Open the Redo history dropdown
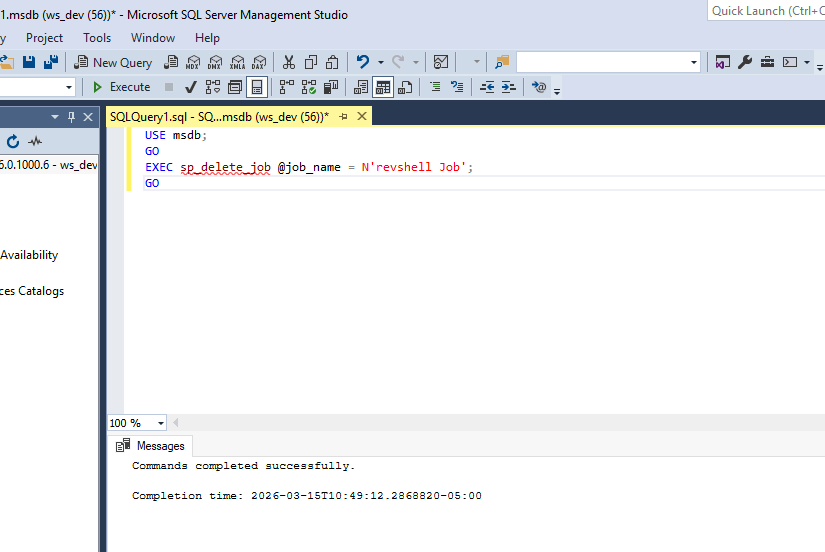This screenshot has height=552, width=825. pyautogui.click(x=416, y=62)
